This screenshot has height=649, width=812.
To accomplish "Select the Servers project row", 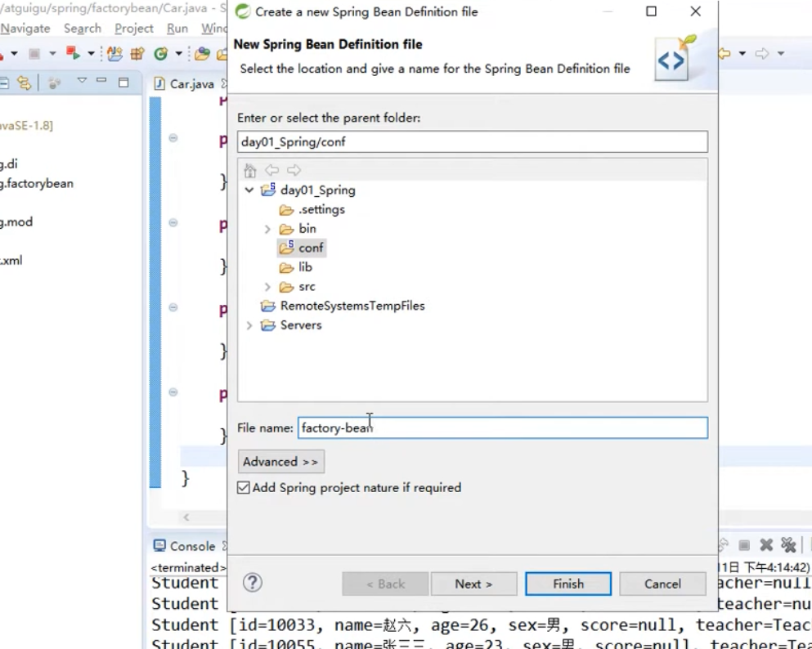I will pyautogui.click(x=291, y=325).
